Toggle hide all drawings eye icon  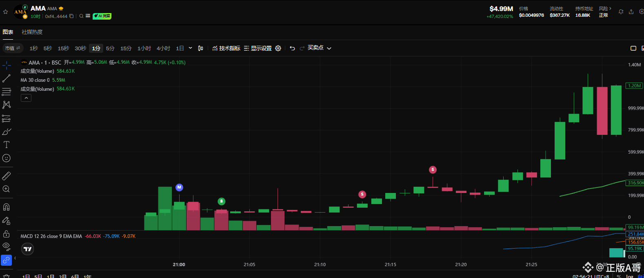pos(7,246)
